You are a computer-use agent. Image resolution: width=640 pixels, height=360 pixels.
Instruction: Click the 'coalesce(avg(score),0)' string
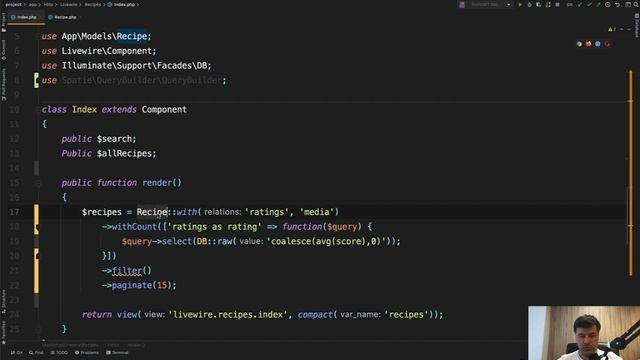(327, 242)
